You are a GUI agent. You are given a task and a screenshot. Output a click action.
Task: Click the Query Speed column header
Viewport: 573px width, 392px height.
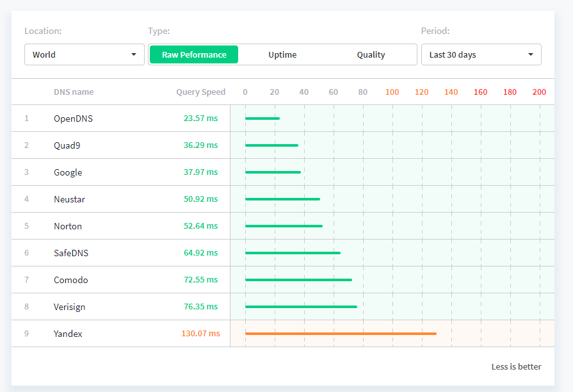point(201,92)
